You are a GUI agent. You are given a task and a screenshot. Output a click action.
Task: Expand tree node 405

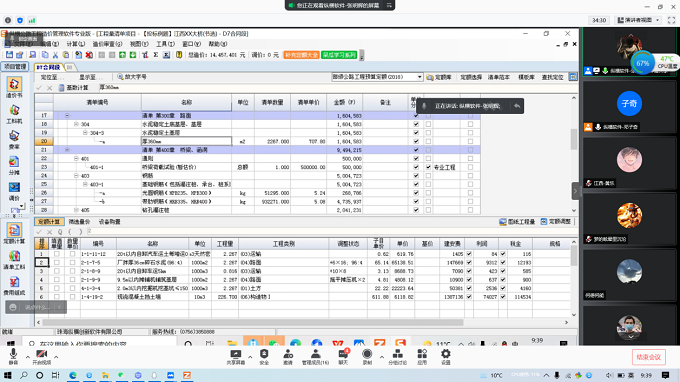[x=76, y=210]
